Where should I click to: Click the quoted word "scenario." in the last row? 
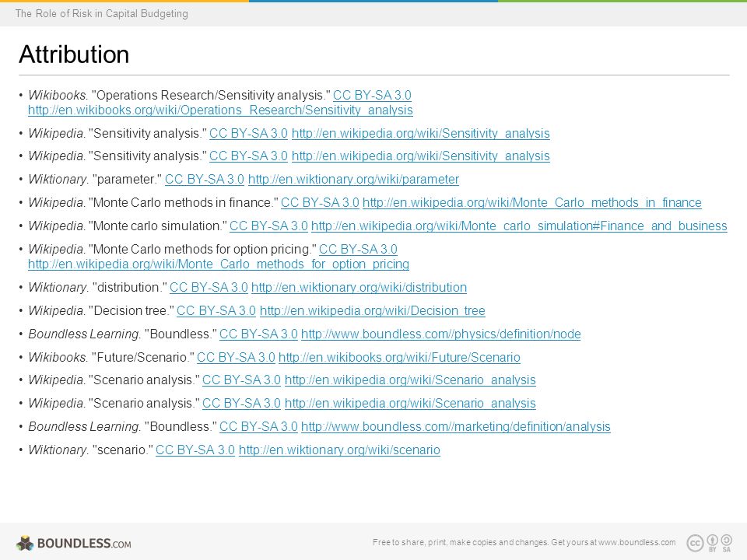[x=122, y=450]
